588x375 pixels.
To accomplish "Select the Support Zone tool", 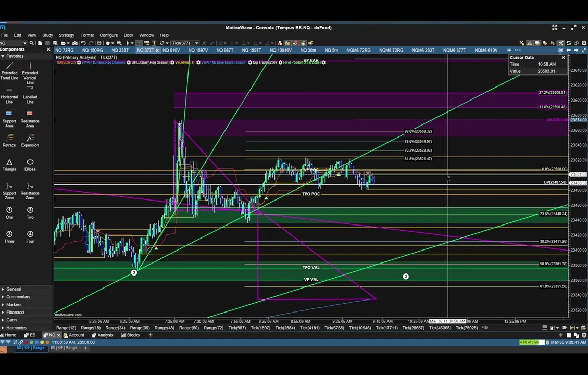I will (9, 191).
